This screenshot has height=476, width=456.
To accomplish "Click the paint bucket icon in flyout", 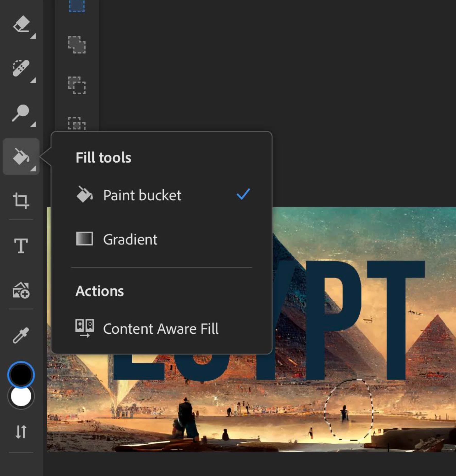I will click(x=84, y=195).
